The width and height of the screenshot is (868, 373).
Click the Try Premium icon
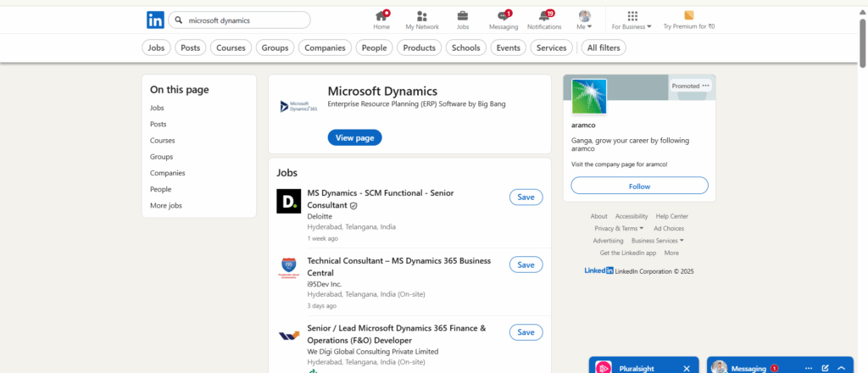tap(688, 15)
